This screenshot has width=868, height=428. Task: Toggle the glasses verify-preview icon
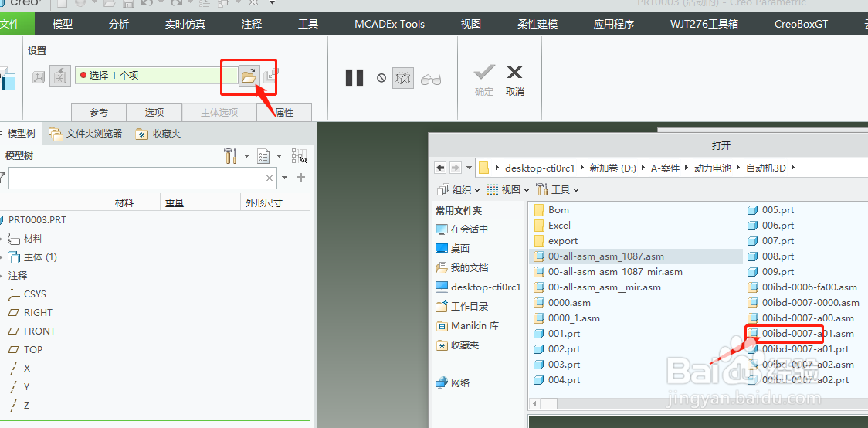click(x=431, y=79)
